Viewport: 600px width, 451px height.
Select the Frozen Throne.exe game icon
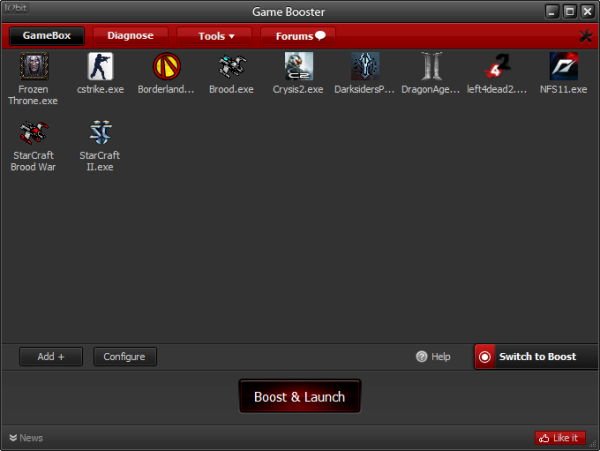pos(34,66)
